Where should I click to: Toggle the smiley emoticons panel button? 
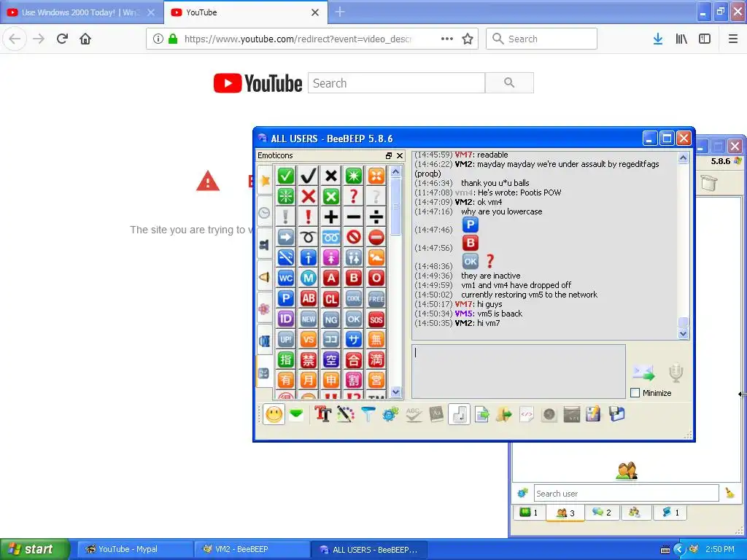pos(274,414)
